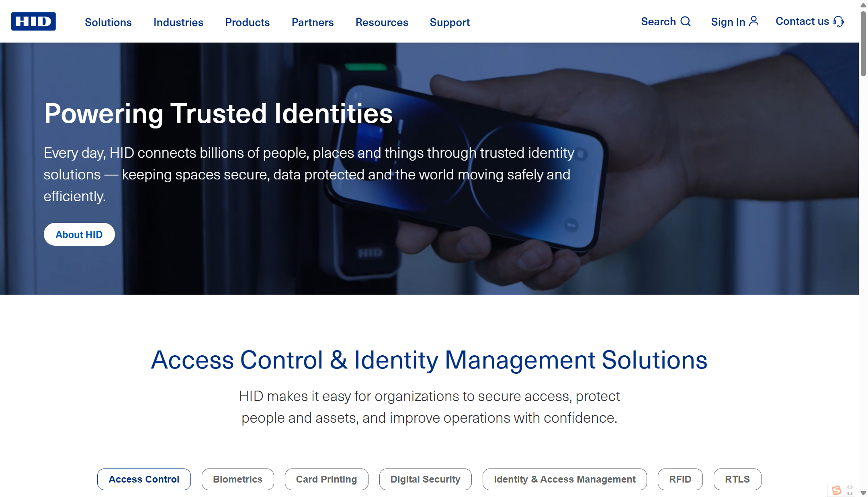868x497 pixels.
Task: Click the Sign In user icon
Action: point(754,21)
